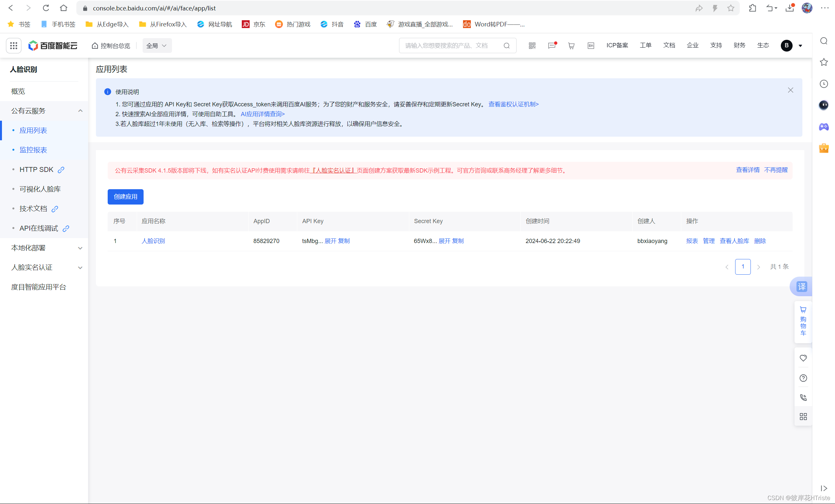The width and height of the screenshot is (835, 504).
Task: Click the 创建应用 button
Action: [125, 197]
